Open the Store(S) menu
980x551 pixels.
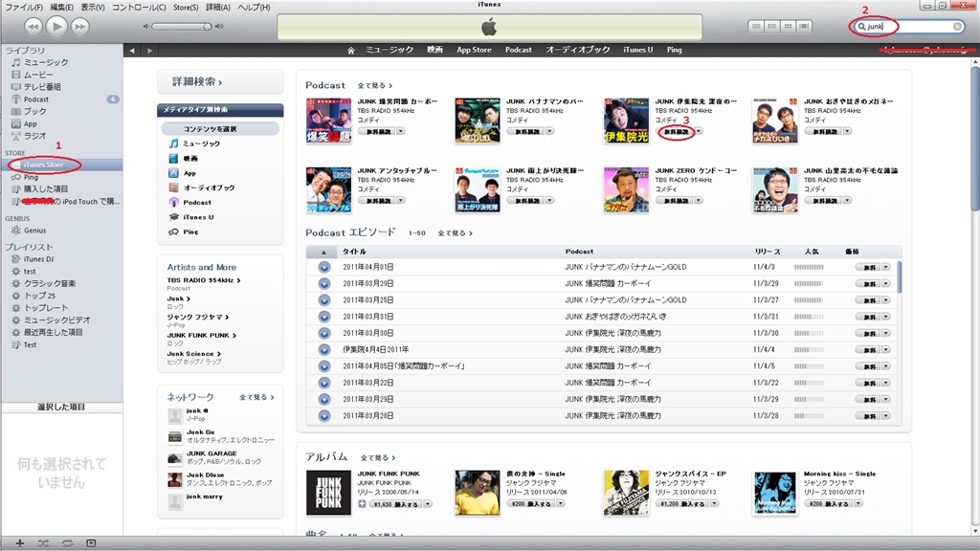click(186, 8)
